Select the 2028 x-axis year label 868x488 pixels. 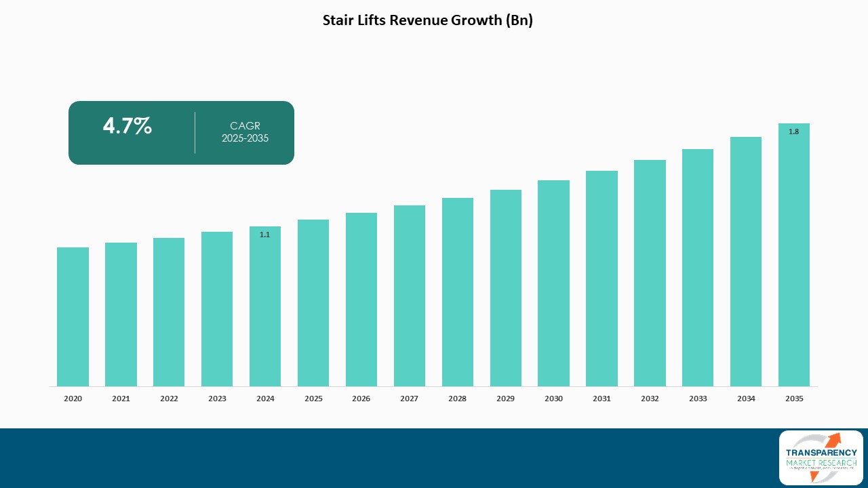coord(458,399)
